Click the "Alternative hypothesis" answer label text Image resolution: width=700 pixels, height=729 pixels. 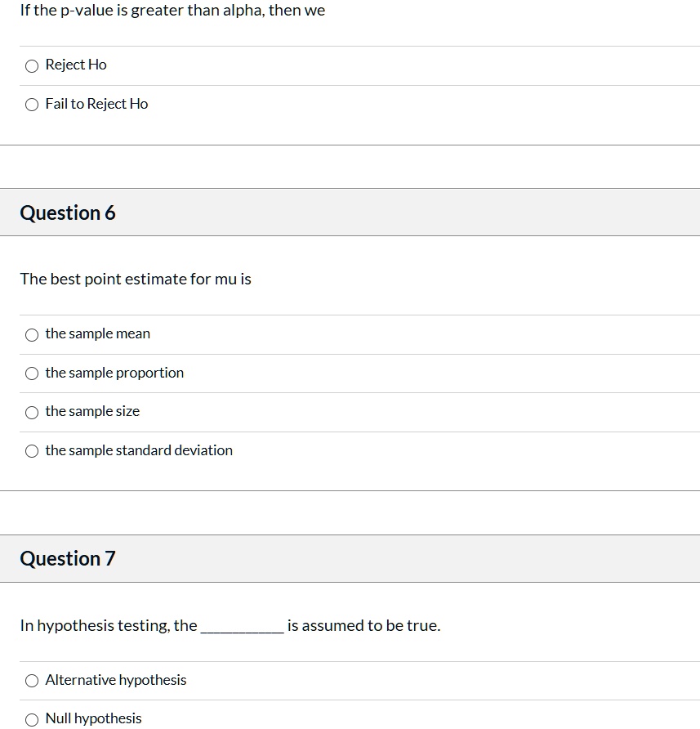coord(116,680)
